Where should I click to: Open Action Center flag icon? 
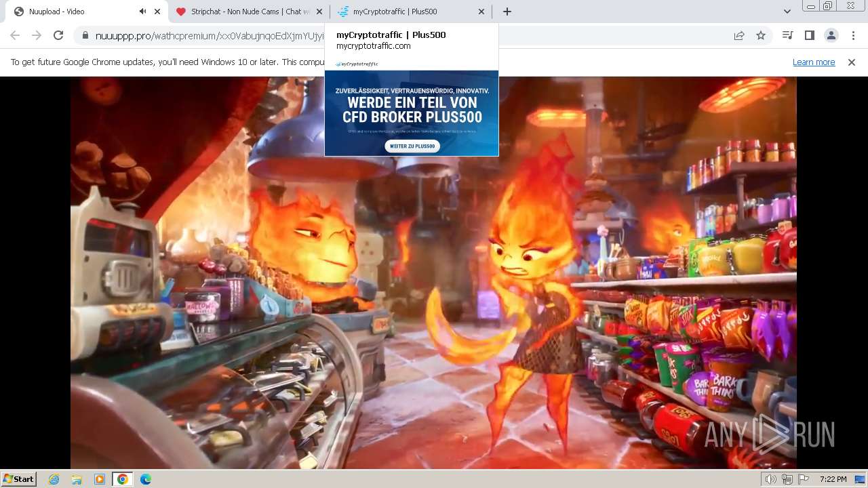click(804, 479)
